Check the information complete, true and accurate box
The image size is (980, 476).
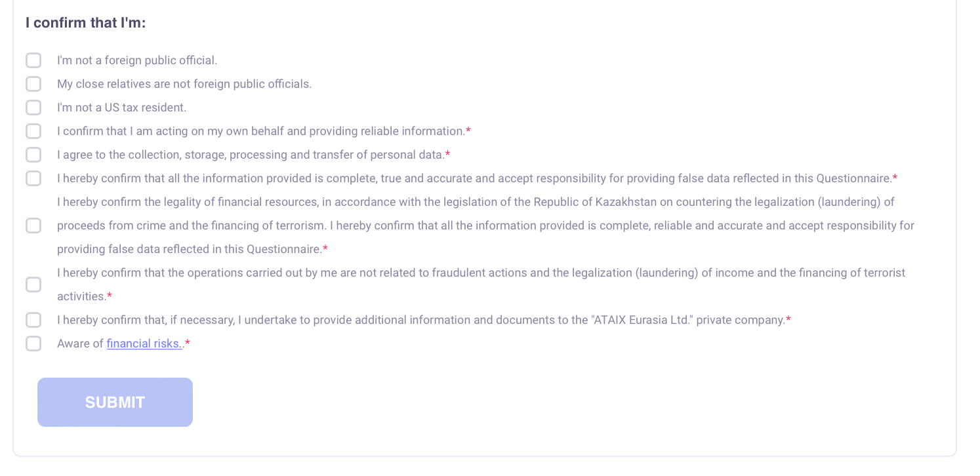33,178
